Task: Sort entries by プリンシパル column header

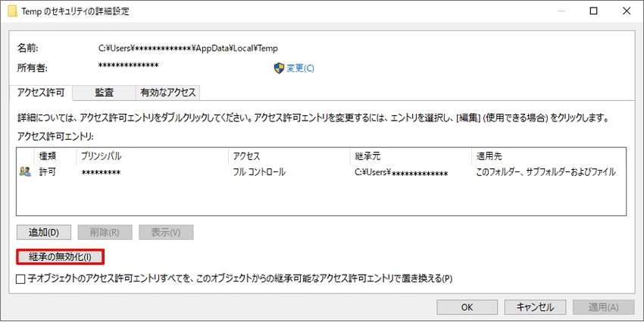Action: (x=152, y=156)
